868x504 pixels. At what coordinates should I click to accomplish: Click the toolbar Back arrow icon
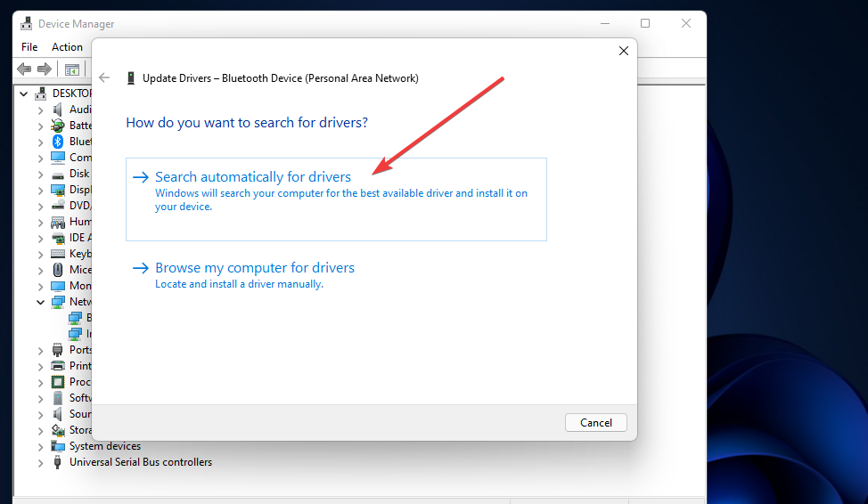24,69
